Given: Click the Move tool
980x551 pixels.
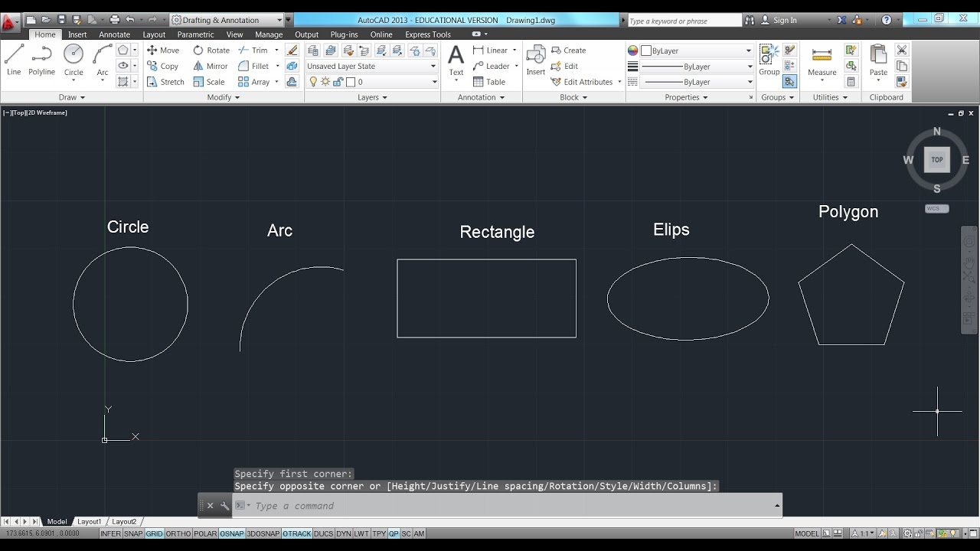Looking at the screenshot, I should 162,51.
